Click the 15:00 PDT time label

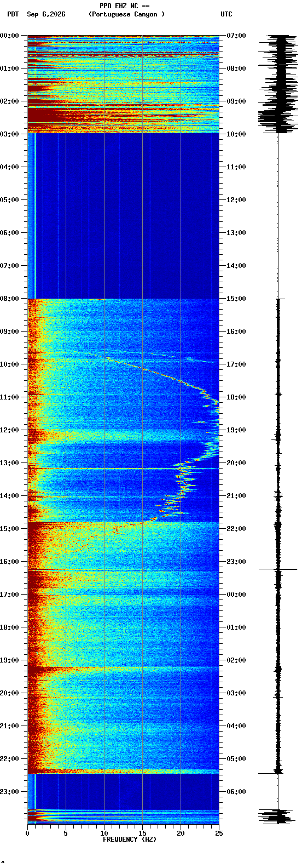[x=9, y=529]
